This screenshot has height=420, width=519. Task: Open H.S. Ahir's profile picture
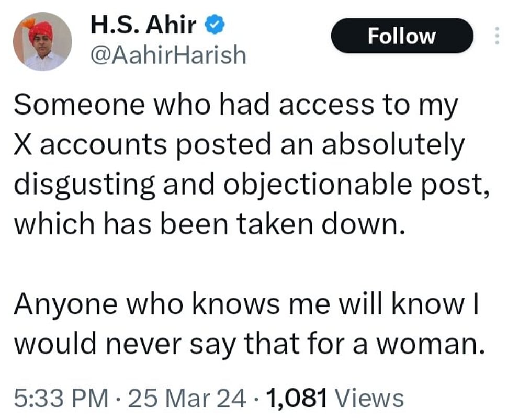[42, 41]
